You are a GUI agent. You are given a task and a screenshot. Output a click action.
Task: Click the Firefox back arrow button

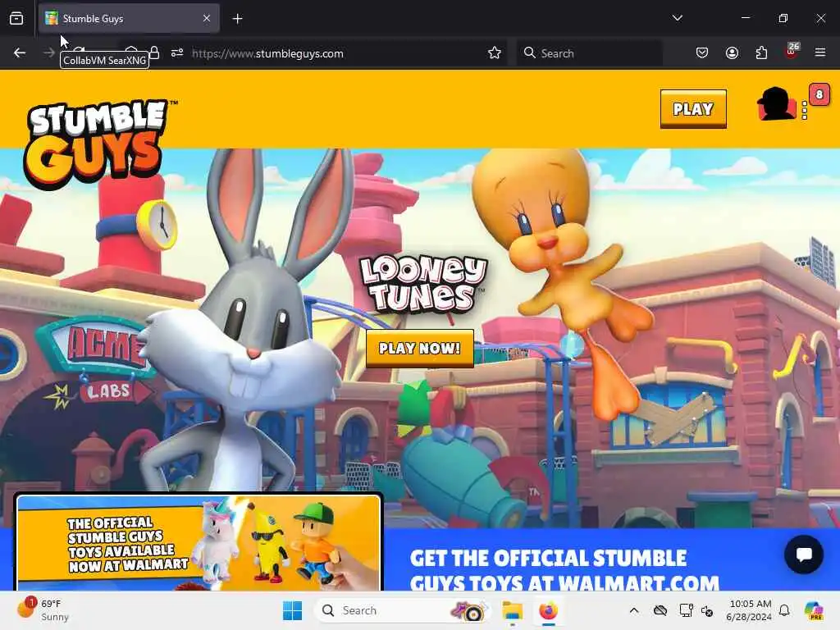point(20,52)
